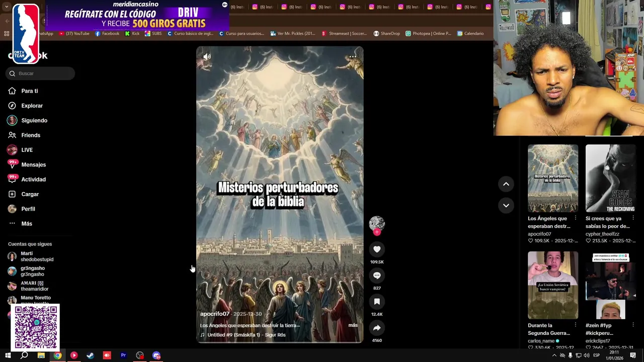Share the video with the arrow icon
The image size is (644, 362).
[x=377, y=328]
